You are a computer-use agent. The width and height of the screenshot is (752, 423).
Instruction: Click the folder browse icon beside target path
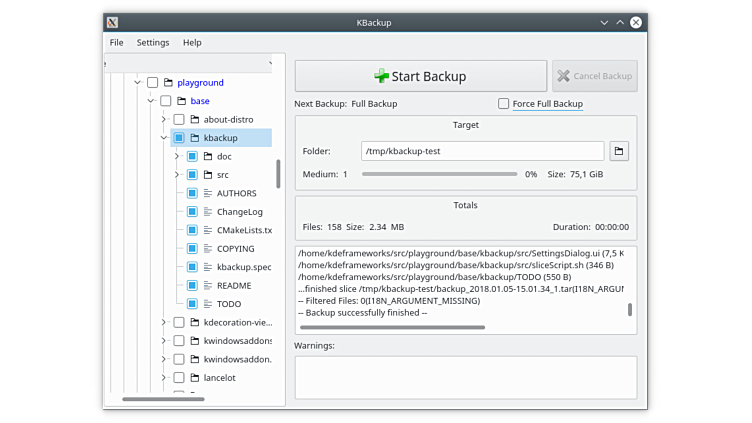click(x=619, y=151)
